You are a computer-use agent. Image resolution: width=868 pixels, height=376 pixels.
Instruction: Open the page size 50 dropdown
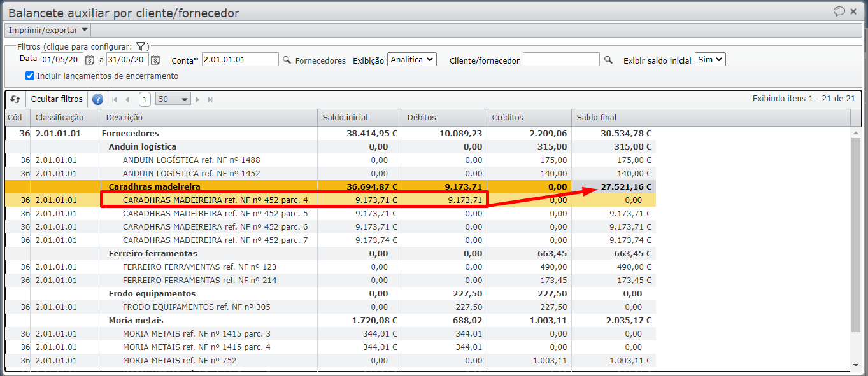click(x=173, y=99)
